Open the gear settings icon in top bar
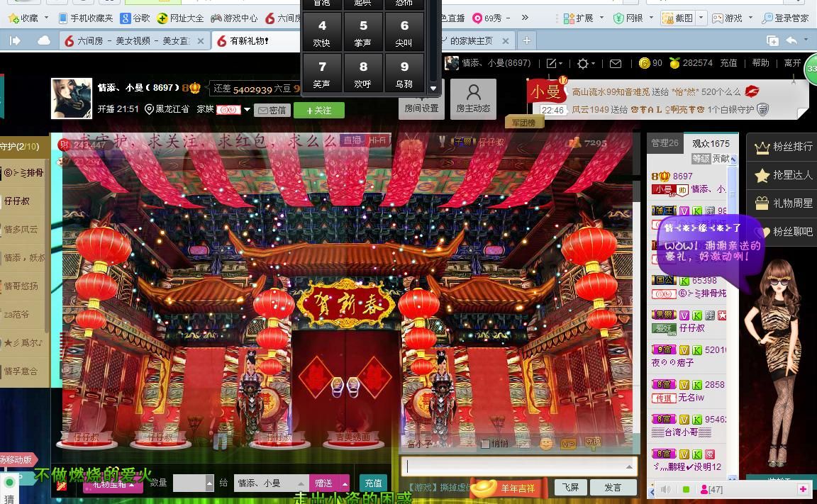This screenshot has width=817, height=504. [582, 64]
